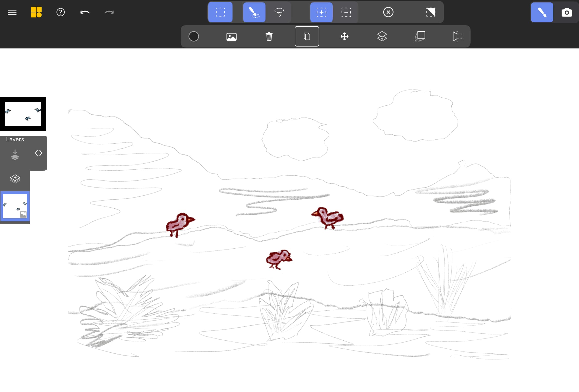The width and height of the screenshot is (579, 392).
Task: Click the Move/Transform tool icon
Action: pos(345,36)
